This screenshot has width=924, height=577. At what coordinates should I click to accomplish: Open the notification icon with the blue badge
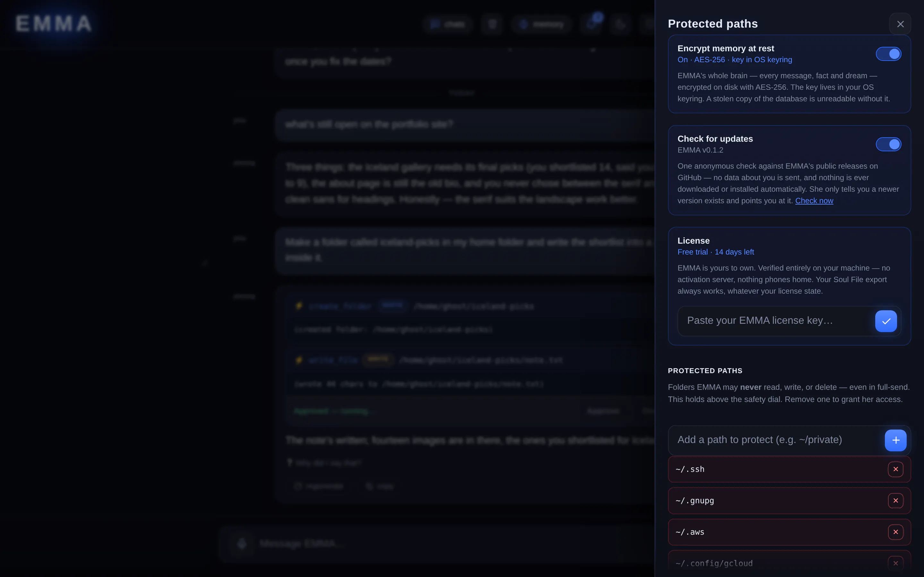coord(591,24)
